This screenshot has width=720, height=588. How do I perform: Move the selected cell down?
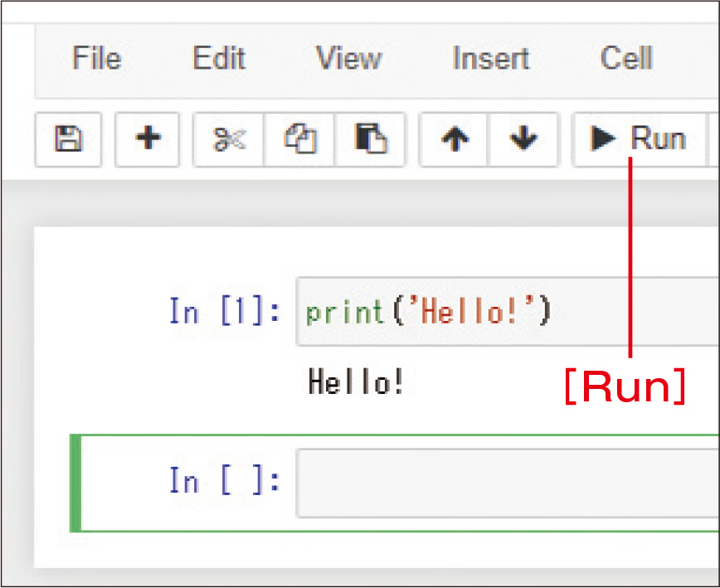523,138
